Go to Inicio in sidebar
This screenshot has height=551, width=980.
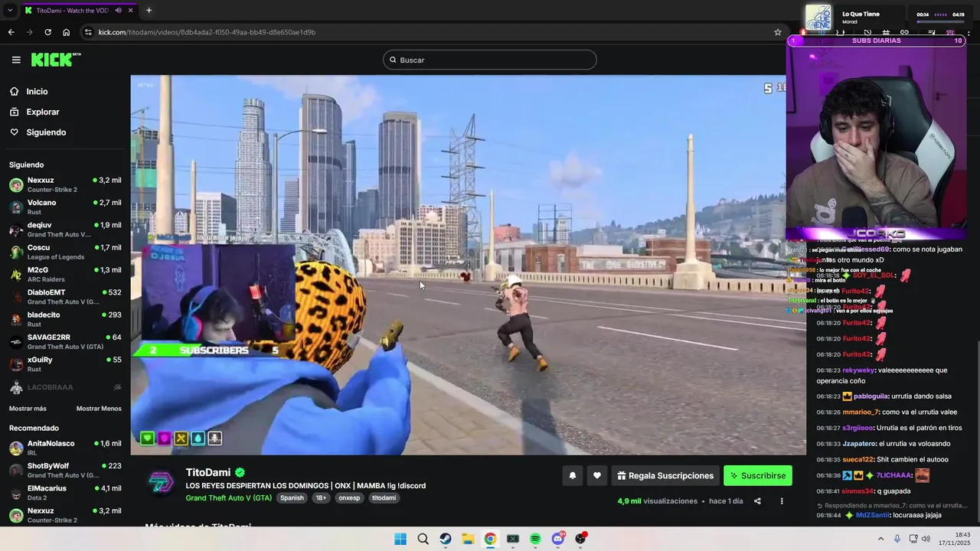point(37,92)
